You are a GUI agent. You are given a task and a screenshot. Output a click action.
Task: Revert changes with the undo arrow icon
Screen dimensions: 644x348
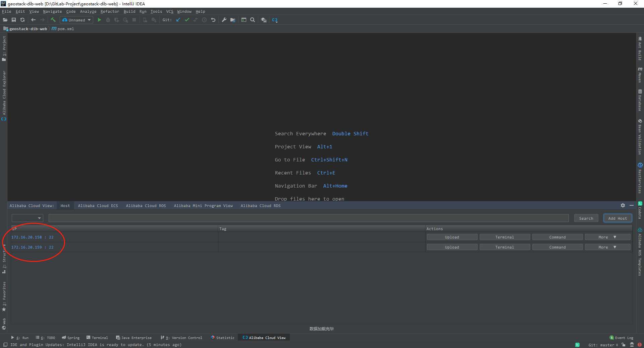[213, 20]
